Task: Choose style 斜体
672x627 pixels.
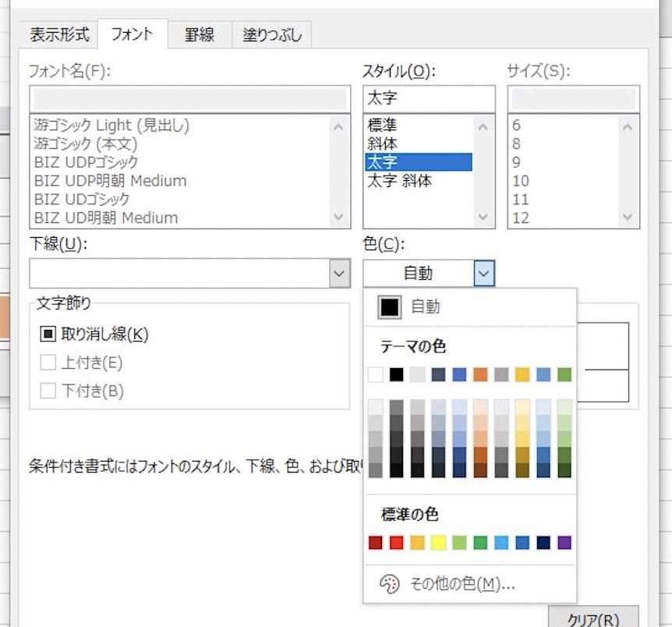Action: click(382, 143)
